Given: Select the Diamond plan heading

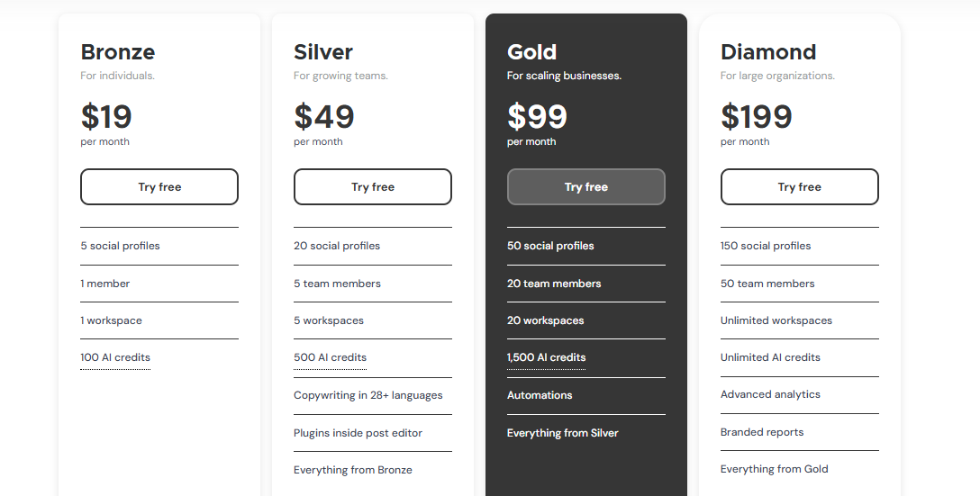Looking at the screenshot, I should pos(768,52).
